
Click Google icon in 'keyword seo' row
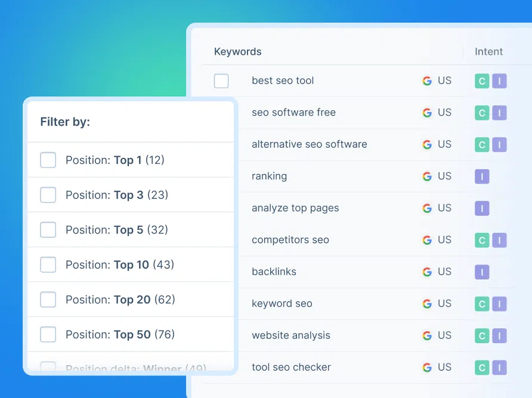(x=427, y=304)
